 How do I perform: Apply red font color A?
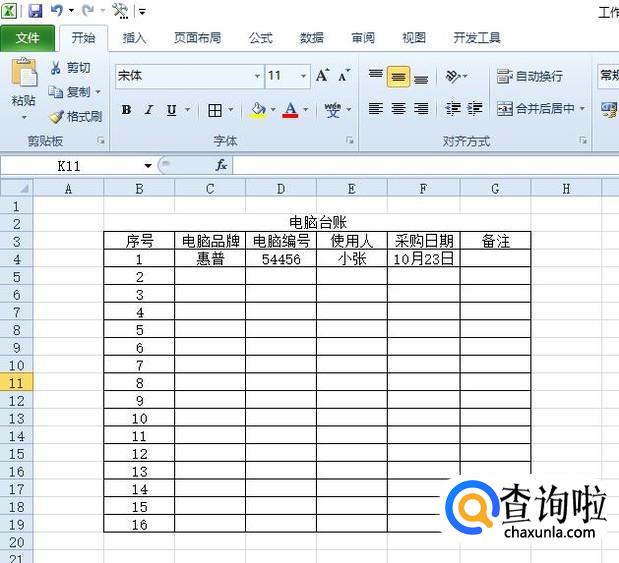pyautogui.click(x=291, y=110)
